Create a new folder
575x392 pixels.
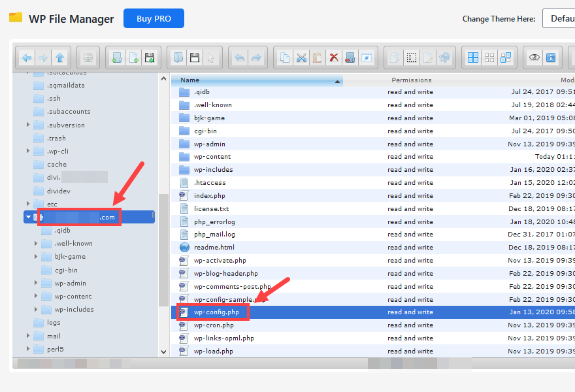(116, 57)
